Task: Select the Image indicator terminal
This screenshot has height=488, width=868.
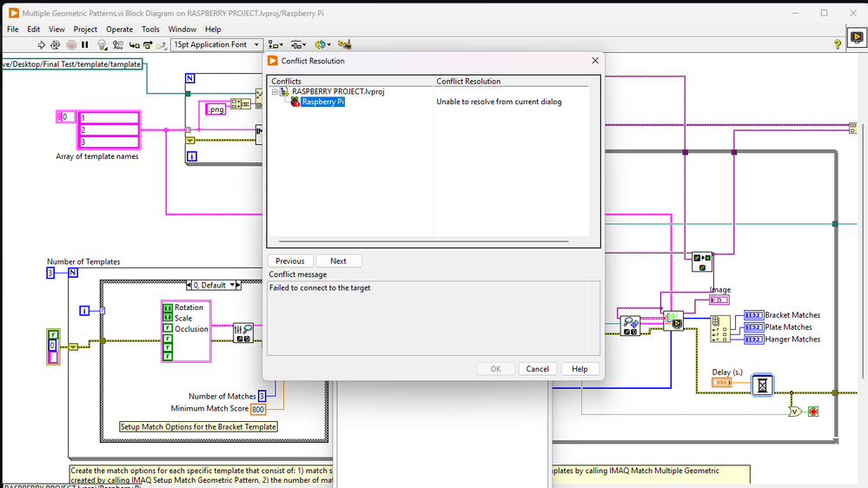Action: (x=719, y=300)
